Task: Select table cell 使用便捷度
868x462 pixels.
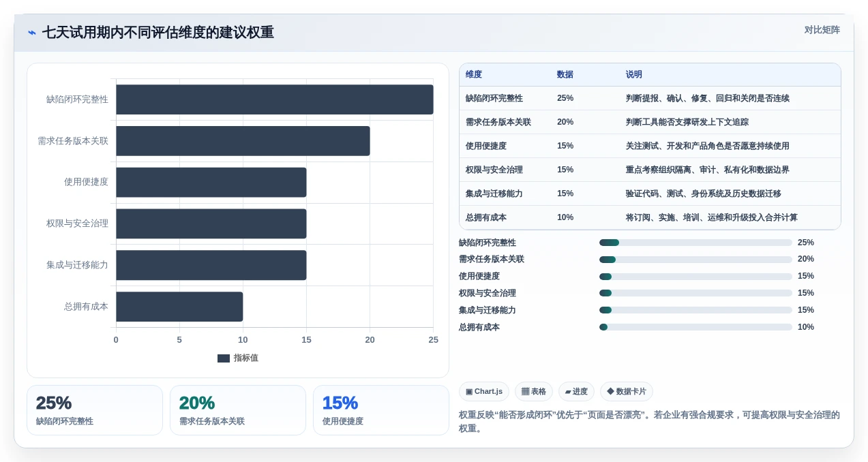Action: click(x=486, y=146)
